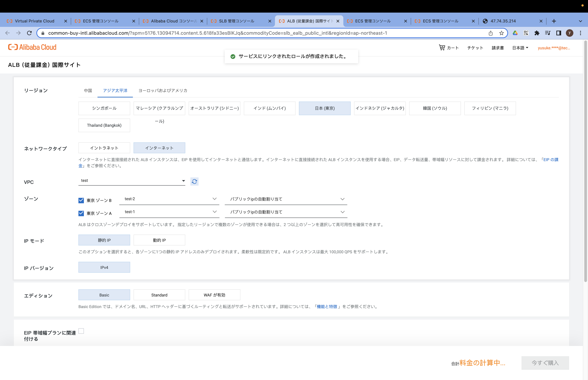Expand the パブリックipの自動割り当て dropdown for ゾーン B
The width and height of the screenshot is (588, 380).
click(342, 199)
